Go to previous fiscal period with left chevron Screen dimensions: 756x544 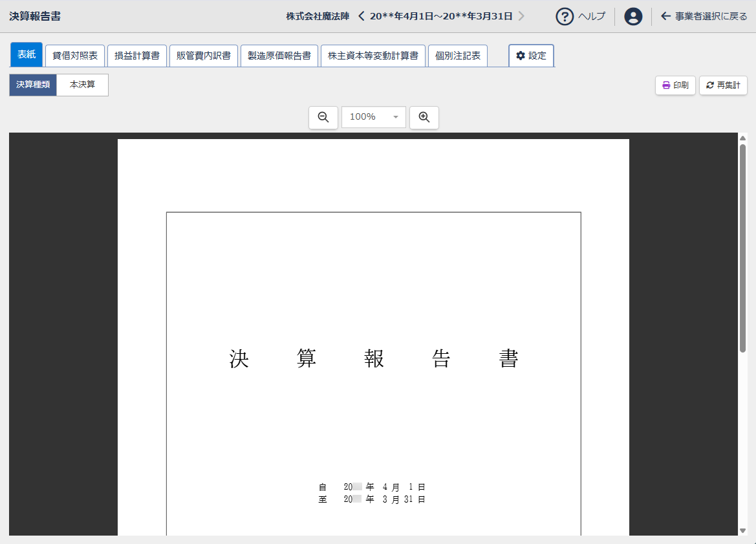[361, 17]
